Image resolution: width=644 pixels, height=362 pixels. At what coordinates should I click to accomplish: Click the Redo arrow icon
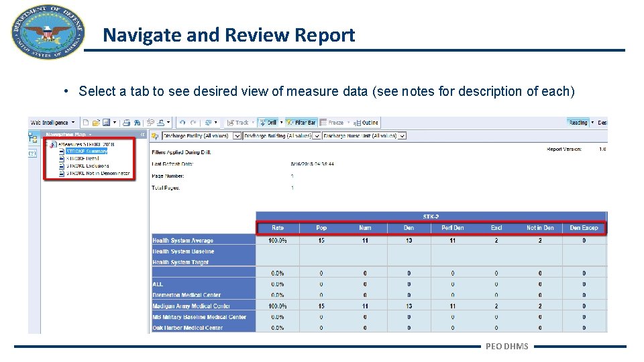coord(193,122)
